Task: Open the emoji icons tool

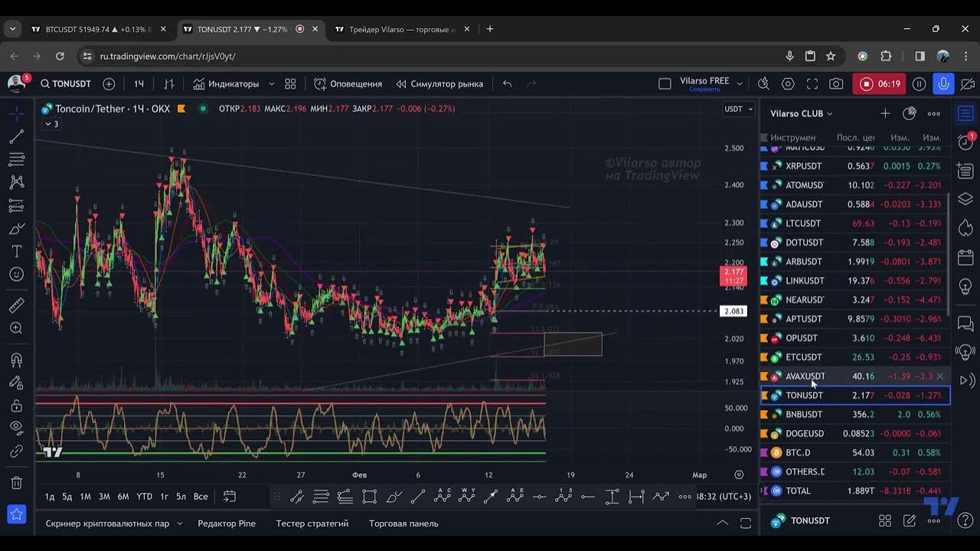Action: 16,275
